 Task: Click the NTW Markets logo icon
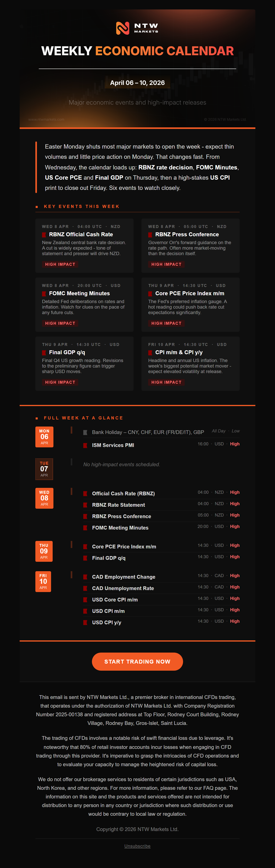(123, 28)
